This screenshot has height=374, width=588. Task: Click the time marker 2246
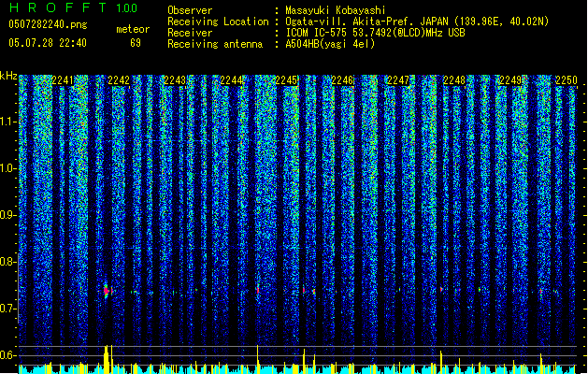point(342,80)
